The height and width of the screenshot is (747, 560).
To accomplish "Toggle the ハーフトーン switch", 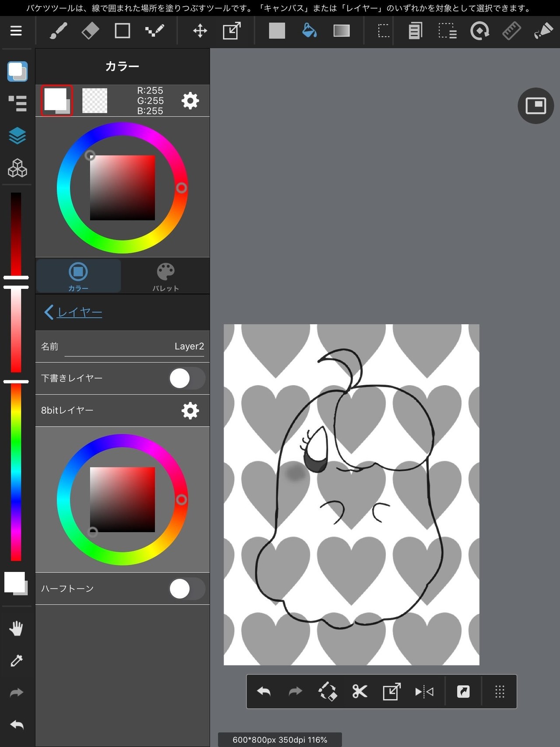I will pos(187,589).
